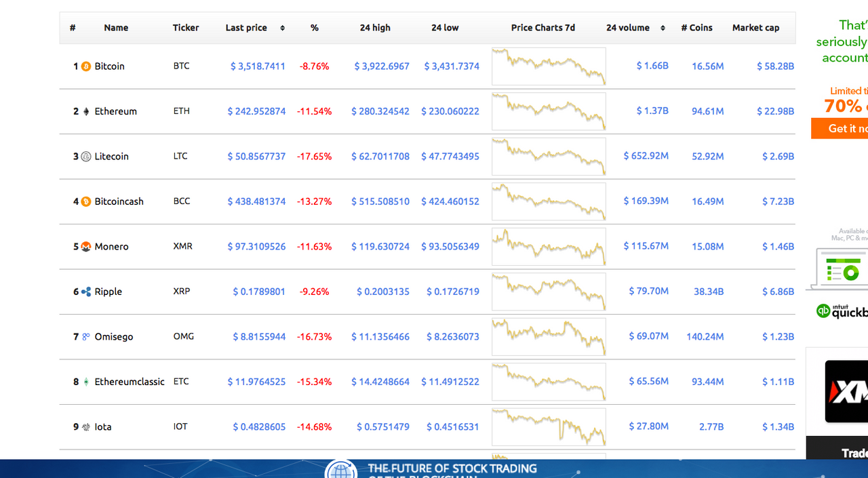Click Bitcoin market cap $ 58.28B
The width and height of the screenshot is (868, 478).
click(x=775, y=66)
